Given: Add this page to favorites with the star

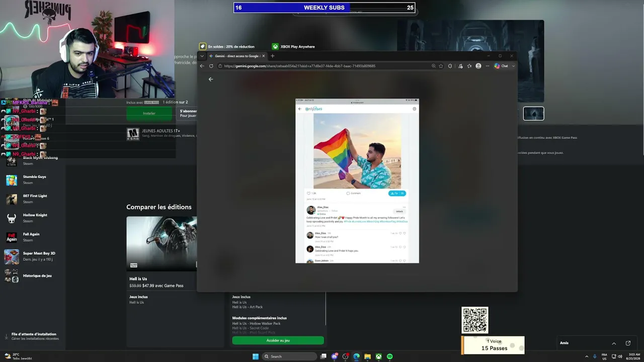Looking at the screenshot, I should (441, 66).
